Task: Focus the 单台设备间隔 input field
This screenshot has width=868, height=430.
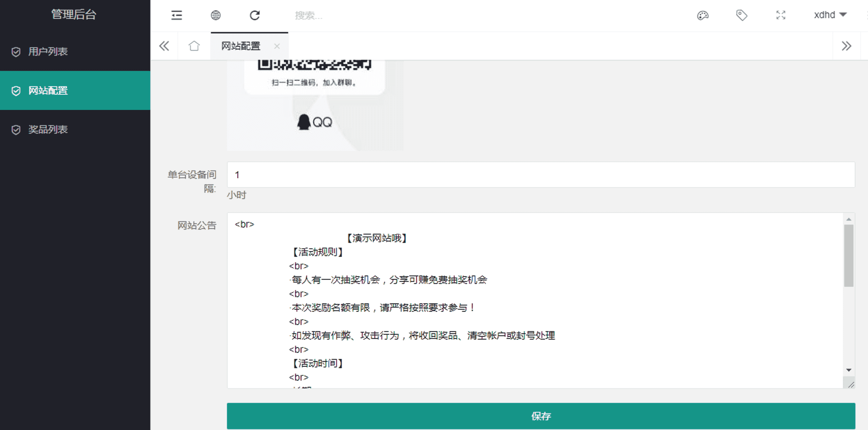Action: point(541,175)
